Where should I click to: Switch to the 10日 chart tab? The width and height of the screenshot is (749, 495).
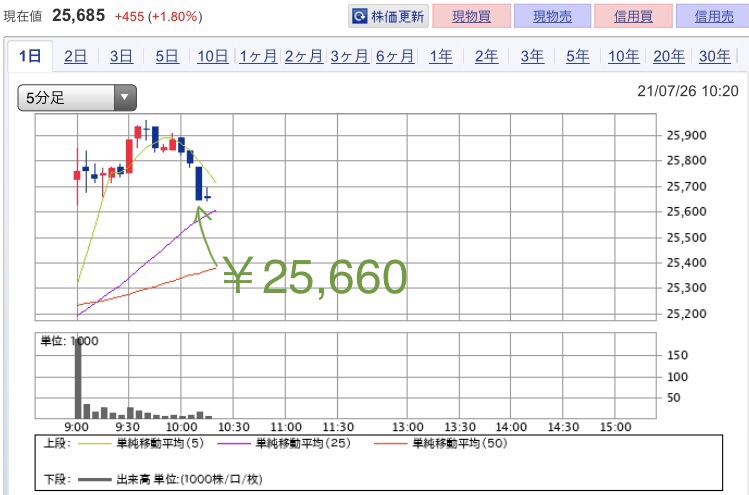(x=213, y=56)
